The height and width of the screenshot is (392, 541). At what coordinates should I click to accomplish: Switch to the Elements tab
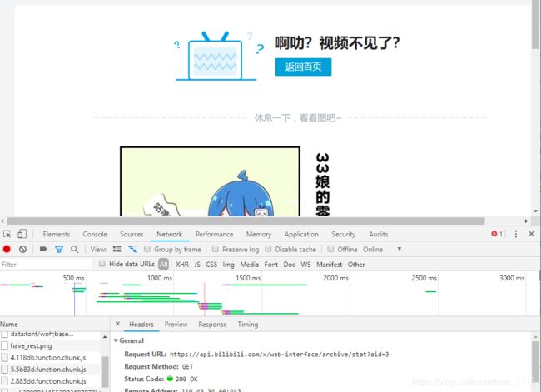(57, 235)
